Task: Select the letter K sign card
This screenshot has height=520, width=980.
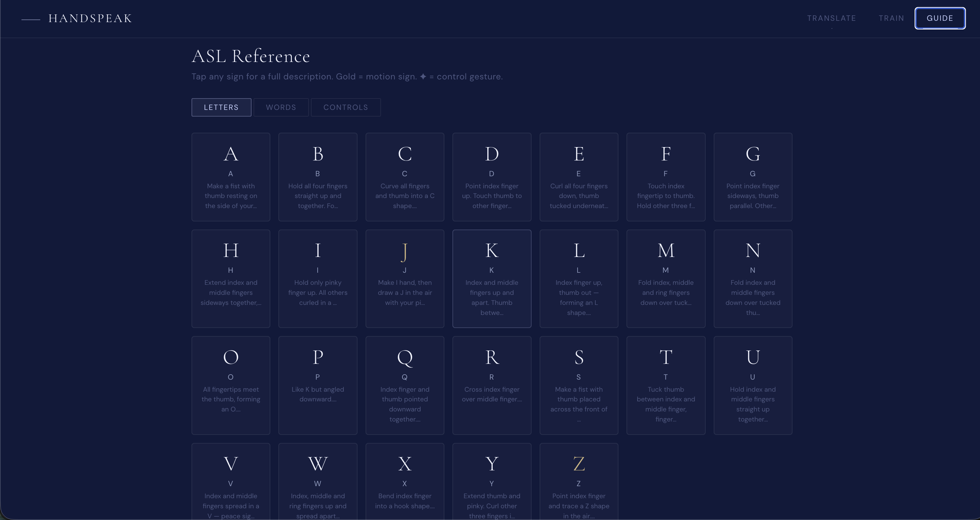Action: (x=492, y=278)
